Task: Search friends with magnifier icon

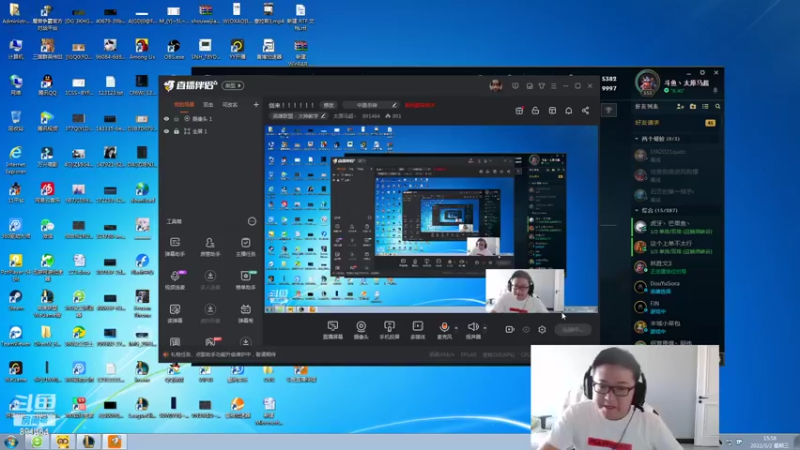Action: [x=718, y=107]
